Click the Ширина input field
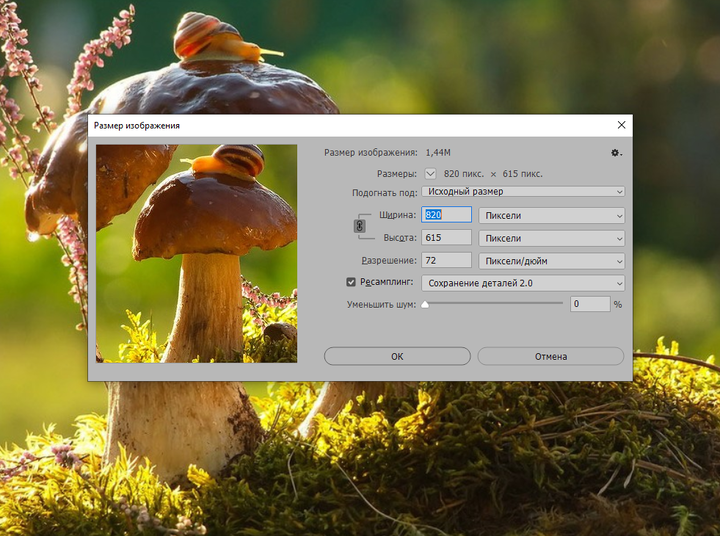 446,214
